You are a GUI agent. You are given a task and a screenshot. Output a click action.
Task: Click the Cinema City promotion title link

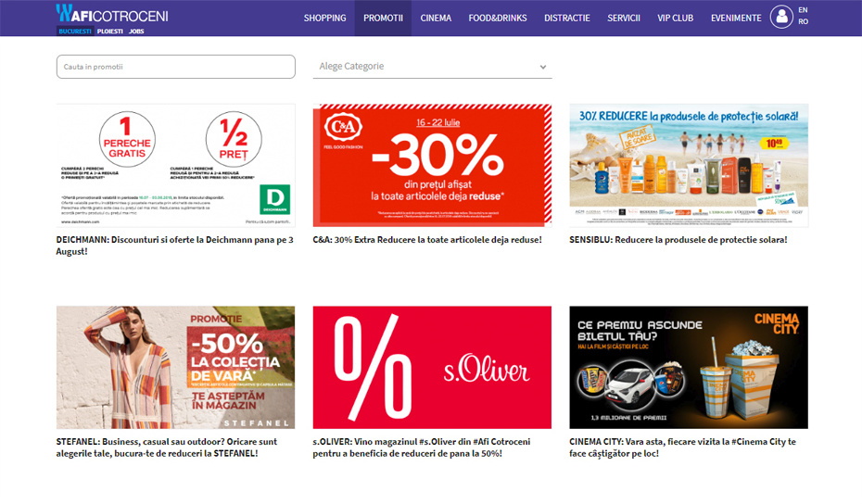[x=682, y=447]
